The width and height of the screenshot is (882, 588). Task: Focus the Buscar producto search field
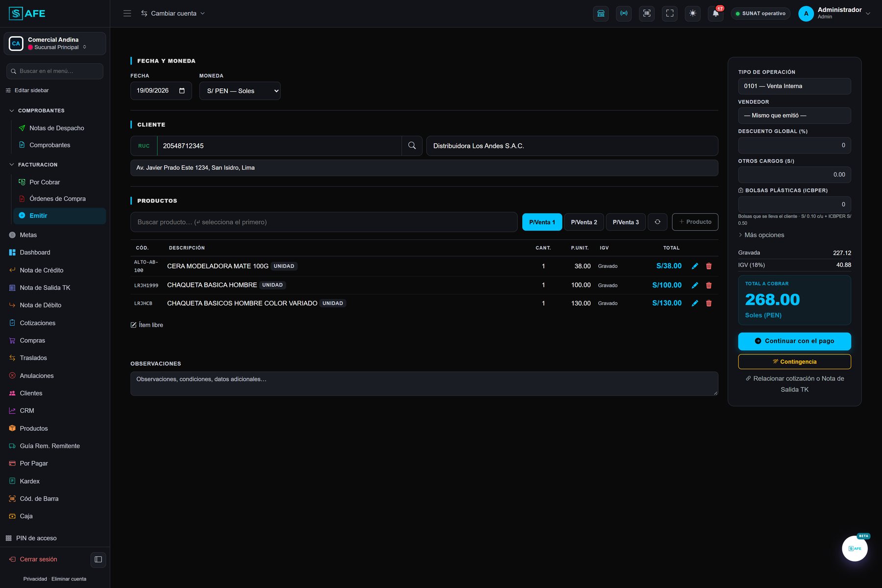(324, 222)
